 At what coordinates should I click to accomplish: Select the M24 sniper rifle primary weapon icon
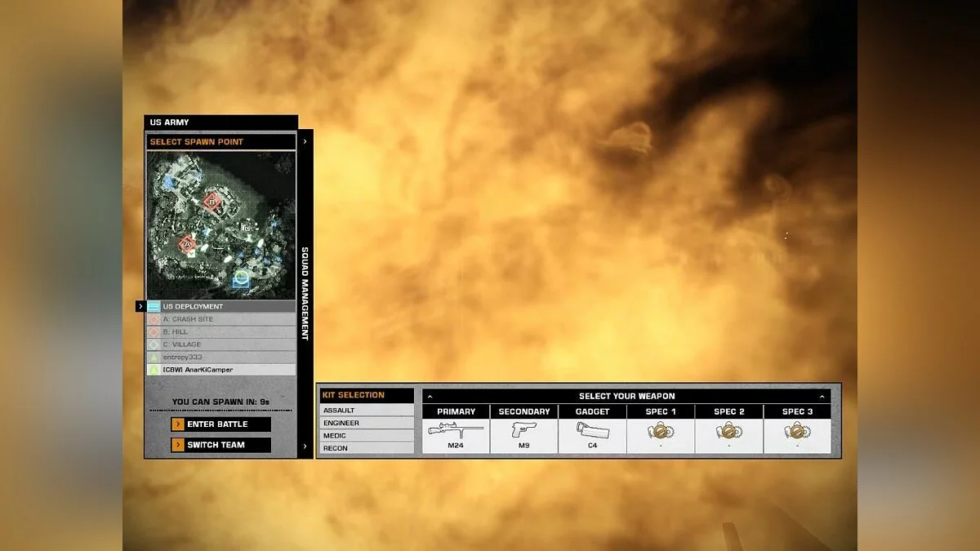point(456,430)
